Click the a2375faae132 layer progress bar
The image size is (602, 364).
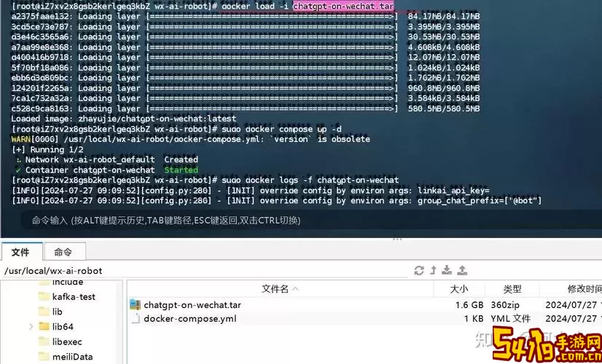(272, 17)
